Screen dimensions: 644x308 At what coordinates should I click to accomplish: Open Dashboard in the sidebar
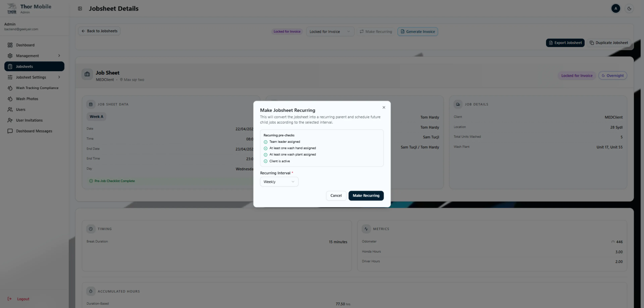click(x=34, y=45)
